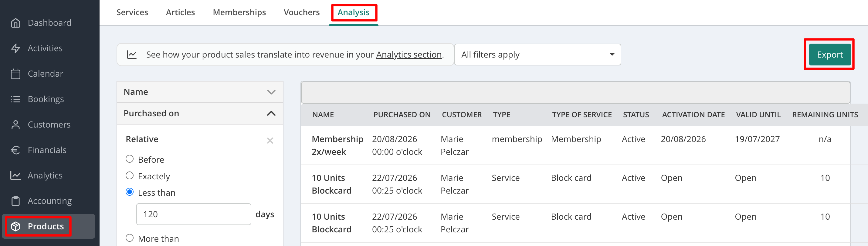Click the Calendar icon in sidebar
The image size is (868, 246).
[15, 74]
